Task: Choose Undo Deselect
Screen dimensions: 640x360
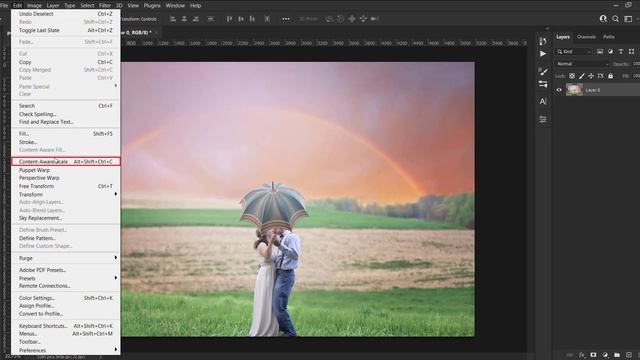Action: tap(65, 14)
